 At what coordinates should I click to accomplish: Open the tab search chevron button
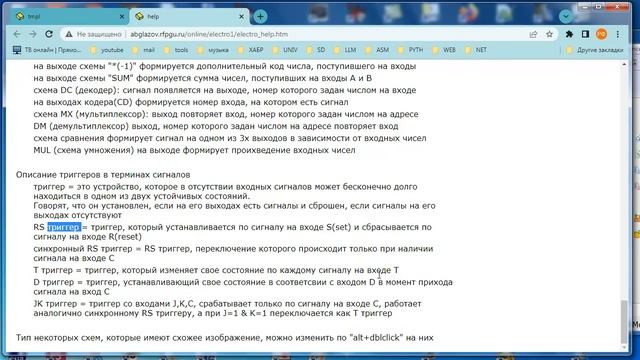coord(566,16)
